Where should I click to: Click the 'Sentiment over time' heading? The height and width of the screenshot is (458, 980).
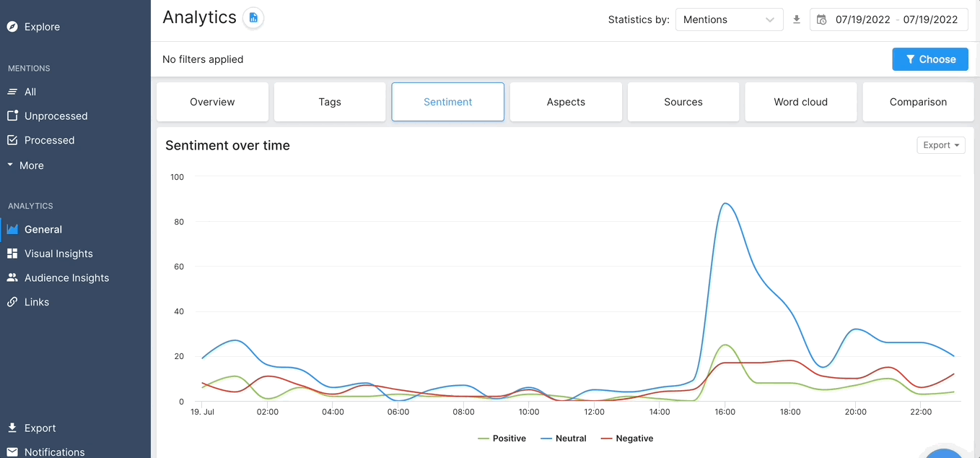tap(227, 145)
